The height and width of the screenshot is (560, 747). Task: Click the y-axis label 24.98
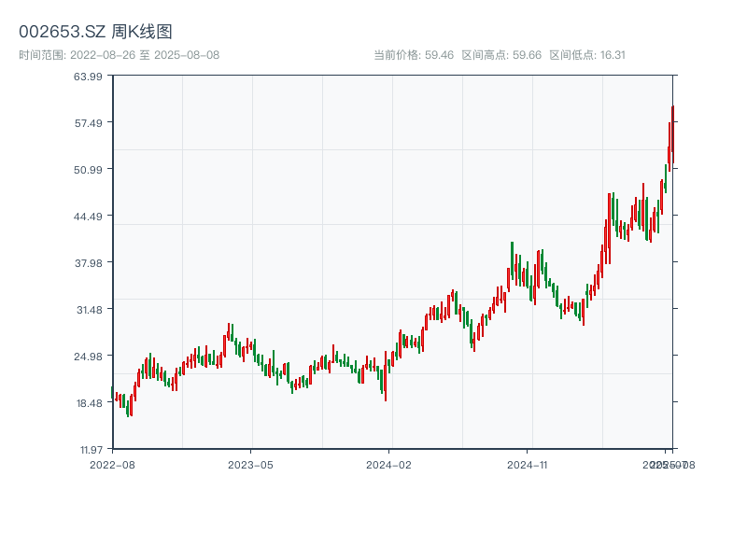coord(88,357)
